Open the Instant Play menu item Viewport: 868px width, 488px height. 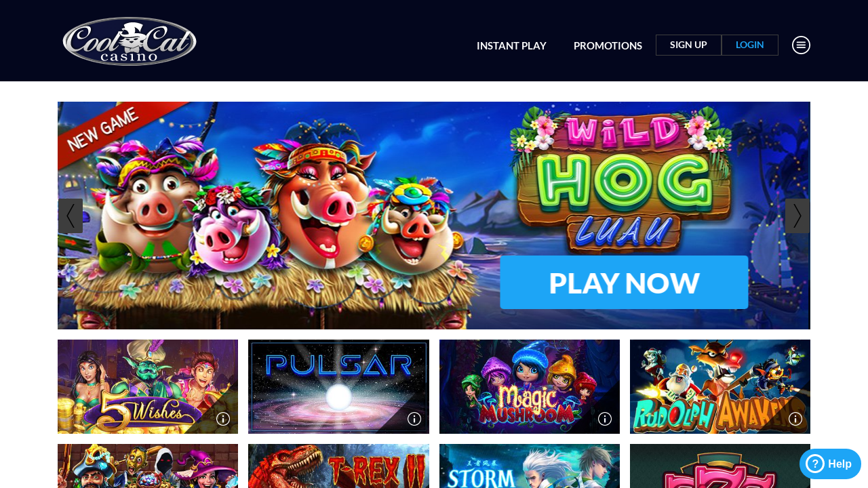(x=511, y=45)
